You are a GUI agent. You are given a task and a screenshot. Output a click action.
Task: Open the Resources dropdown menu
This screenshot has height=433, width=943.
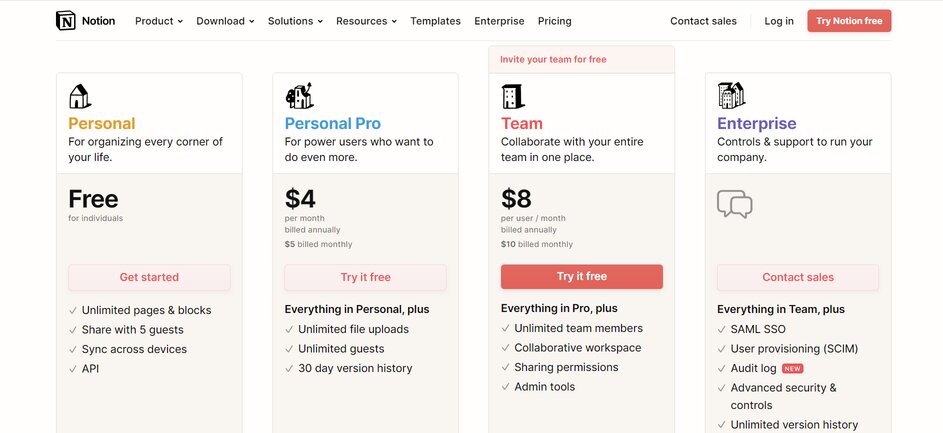366,21
